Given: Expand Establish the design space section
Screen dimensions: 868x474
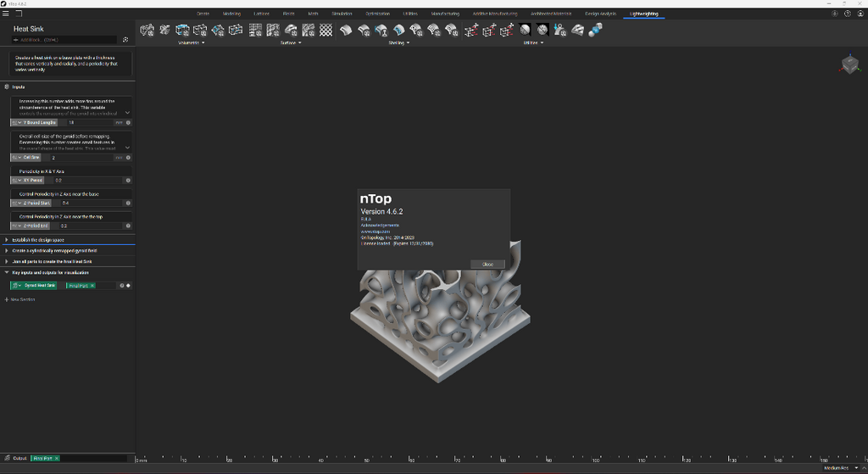Looking at the screenshot, I should coord(7,240).
